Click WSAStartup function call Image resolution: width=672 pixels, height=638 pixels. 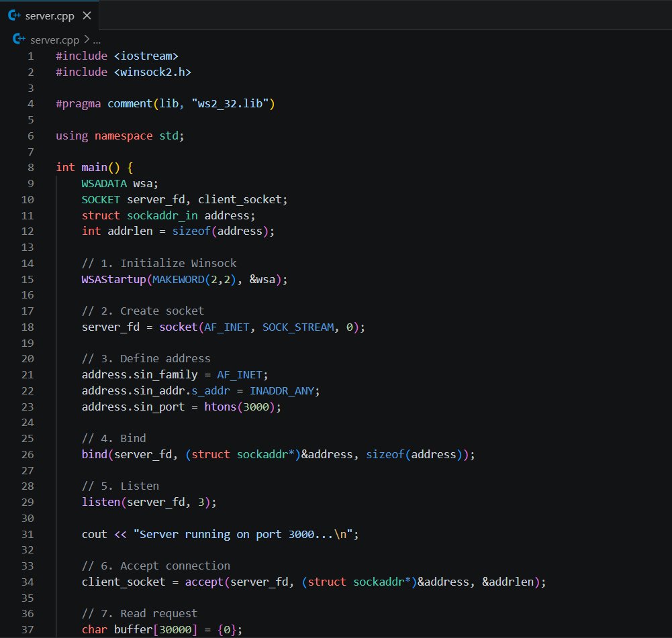113,280
